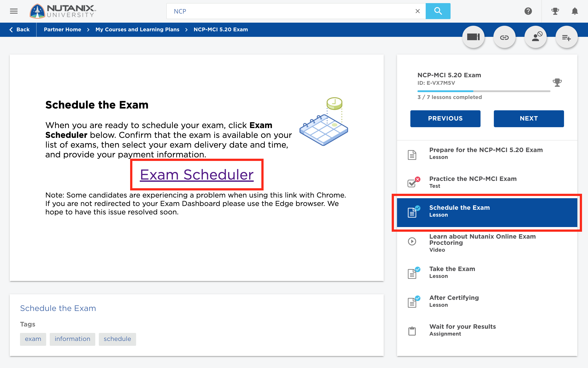Open the help question mark icon

[528, 11]
